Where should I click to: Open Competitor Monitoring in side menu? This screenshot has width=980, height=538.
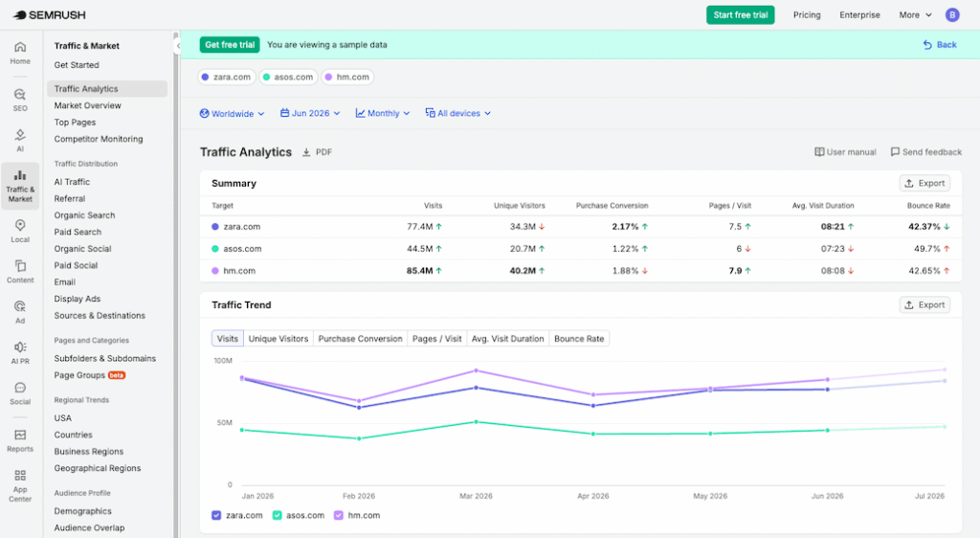tap(99, 139)
